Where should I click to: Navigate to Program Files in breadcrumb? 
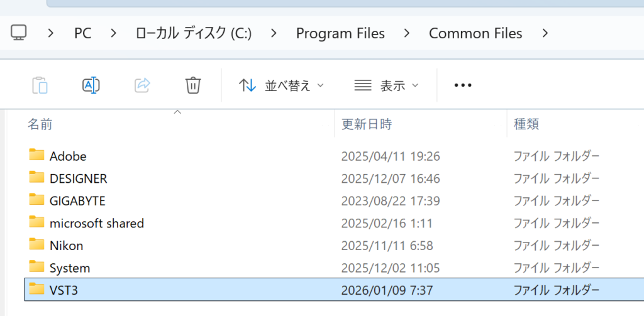pyautogui.click(x=340, y=33)
